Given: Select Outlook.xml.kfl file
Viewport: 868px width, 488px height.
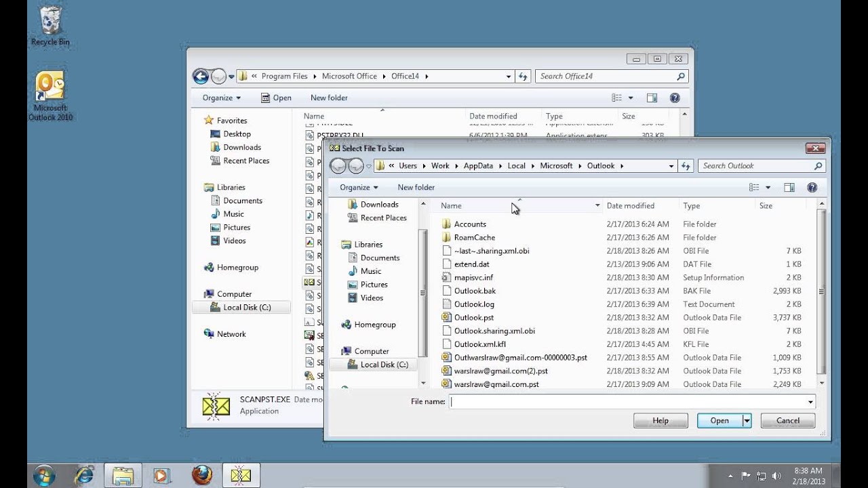Looking at the screenshot, I should 480,344.
